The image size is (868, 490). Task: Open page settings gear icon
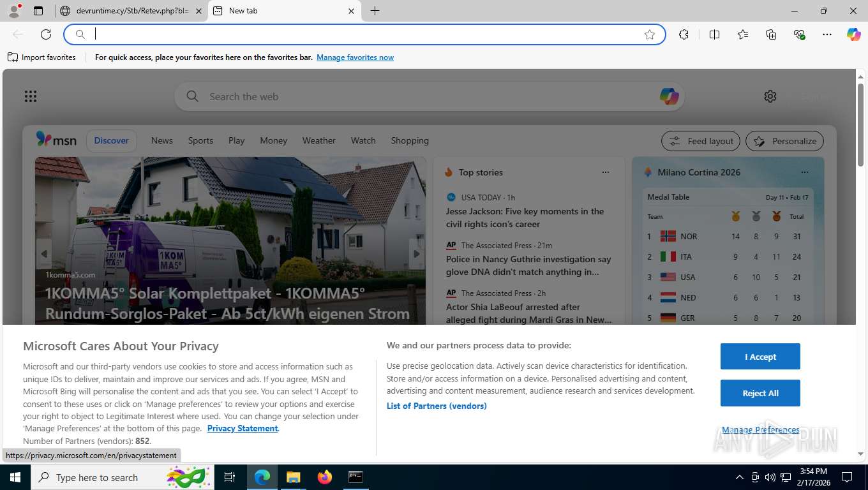[x=770, y=96]
